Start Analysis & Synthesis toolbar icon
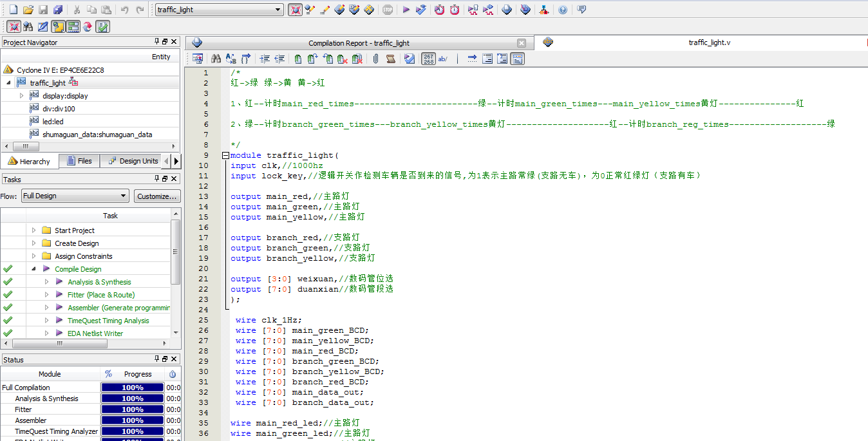The height and width of the screenshot is (441, 868). (x=420, y=10)
